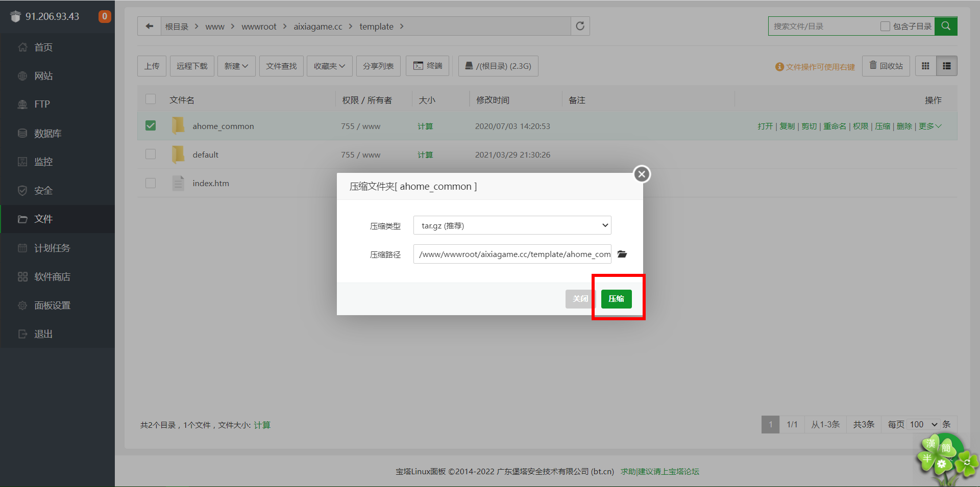Image resolution: width=980 pixels, height=487 pixels.
Task: Click the 上传 upload button
Action: [152, 66]
